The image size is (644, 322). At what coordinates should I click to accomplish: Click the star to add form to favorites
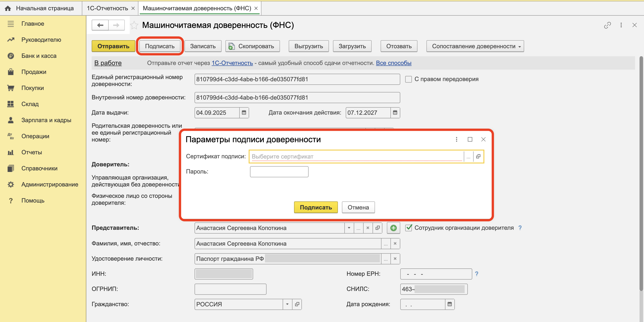(134, 25)
